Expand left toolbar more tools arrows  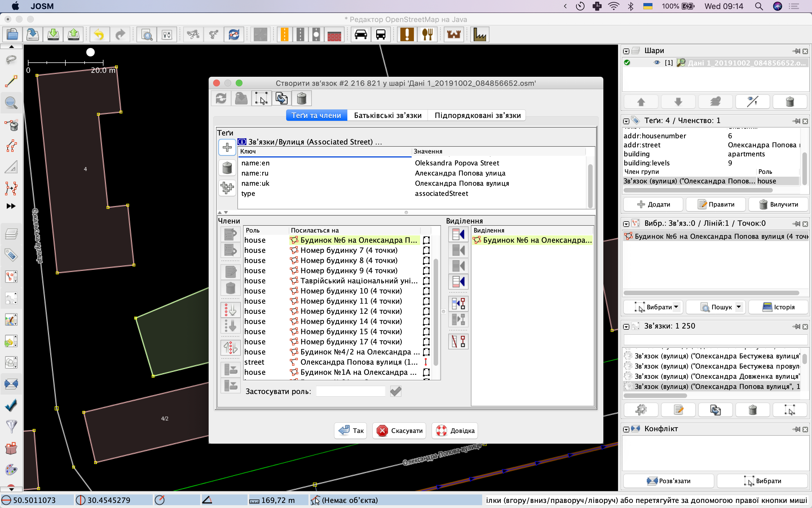11,206
